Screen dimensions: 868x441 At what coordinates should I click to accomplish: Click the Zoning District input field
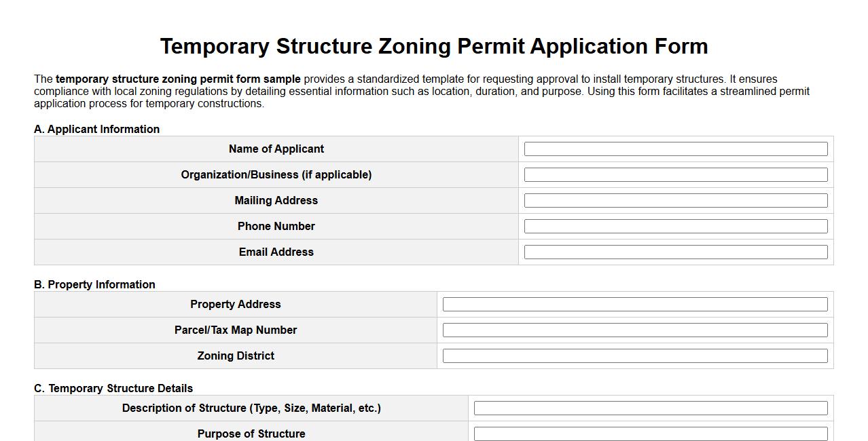[x=634, y=356]
